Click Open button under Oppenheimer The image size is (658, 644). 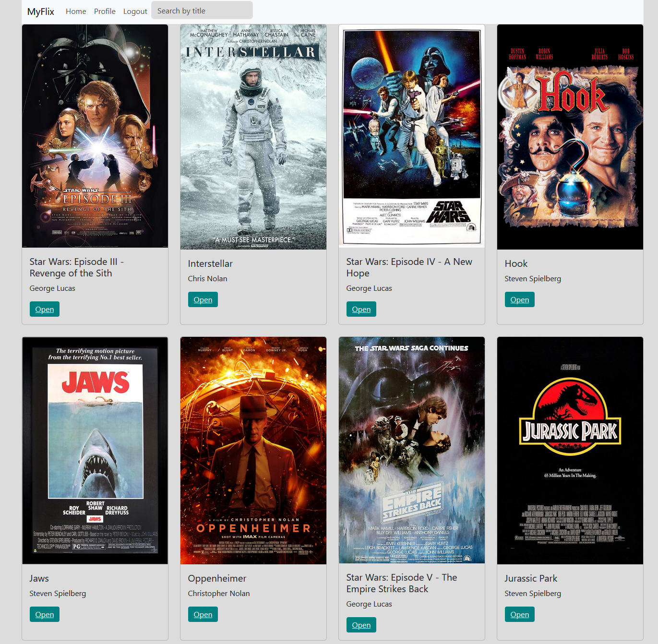[203, 615]
